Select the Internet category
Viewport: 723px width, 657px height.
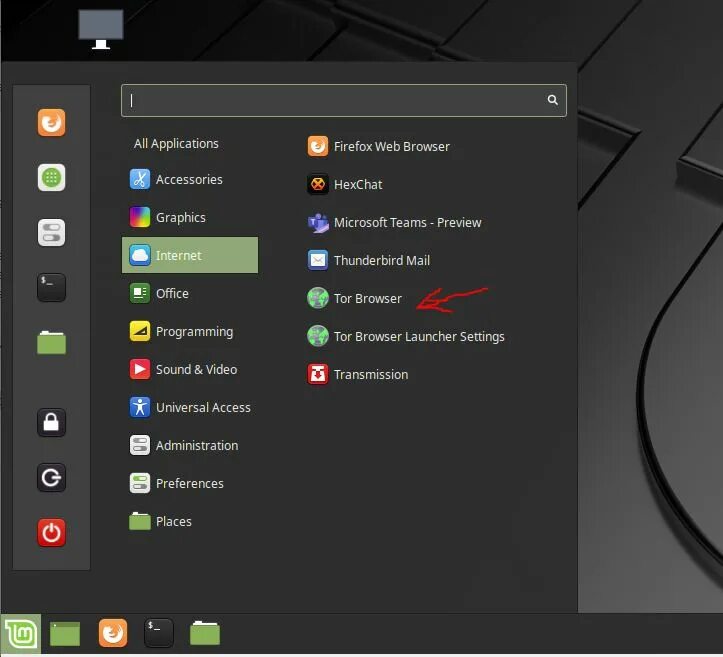coord(190,255)
